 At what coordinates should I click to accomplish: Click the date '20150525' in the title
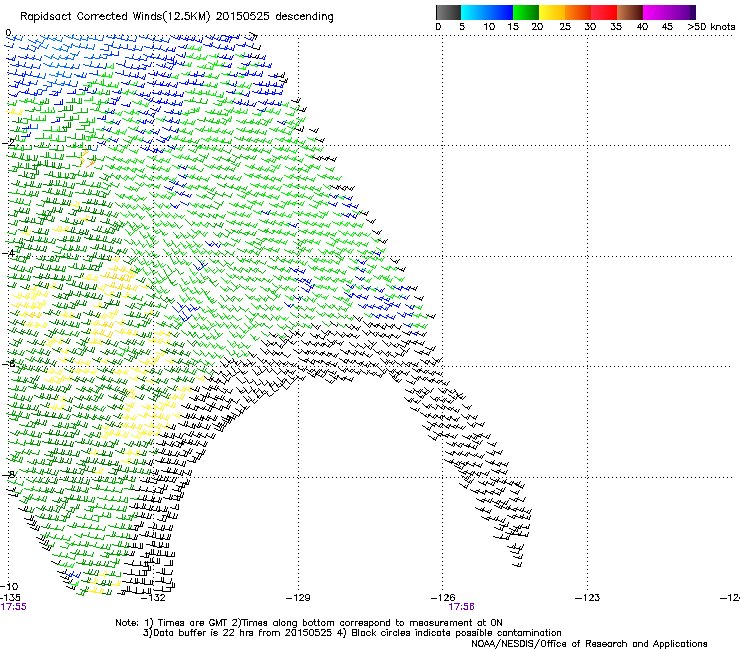(243, 16)
